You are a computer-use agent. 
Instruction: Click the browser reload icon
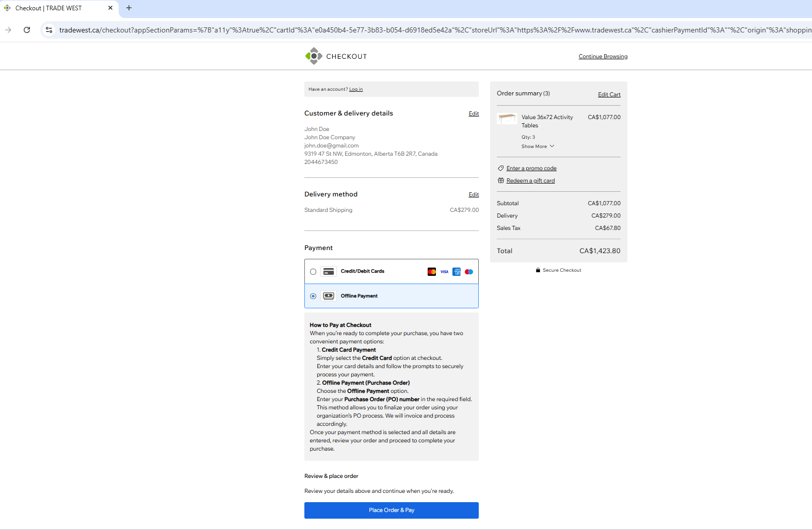point(27,30)
